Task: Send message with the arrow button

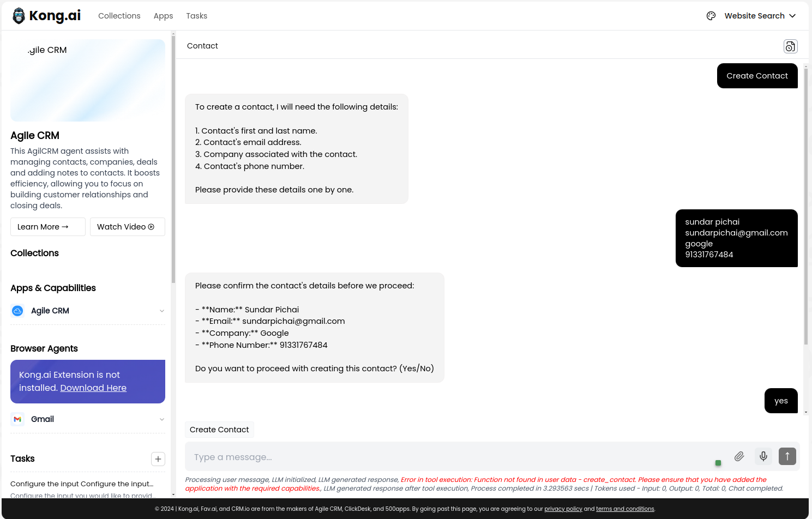Action: pos(787,456)
